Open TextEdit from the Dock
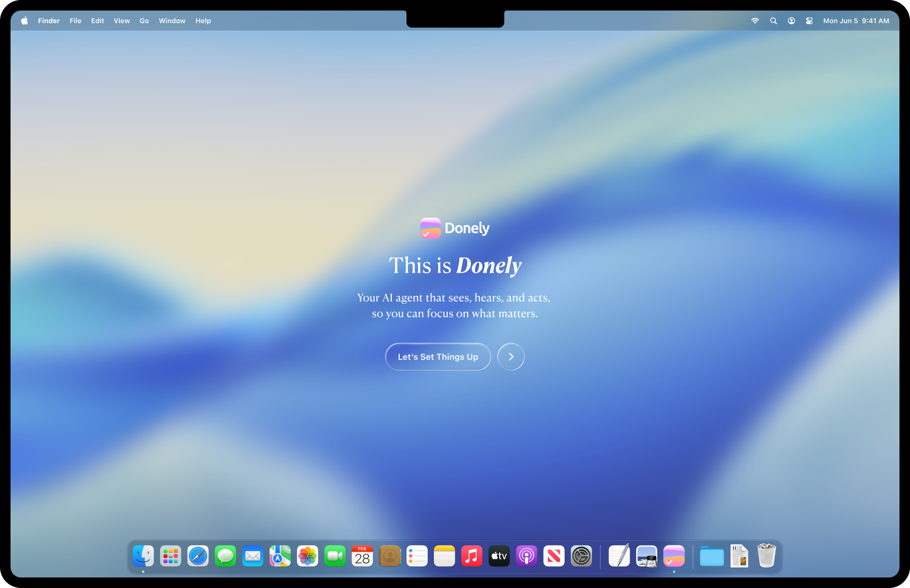This screenshot has height=588, width=910. pos(619,556)
